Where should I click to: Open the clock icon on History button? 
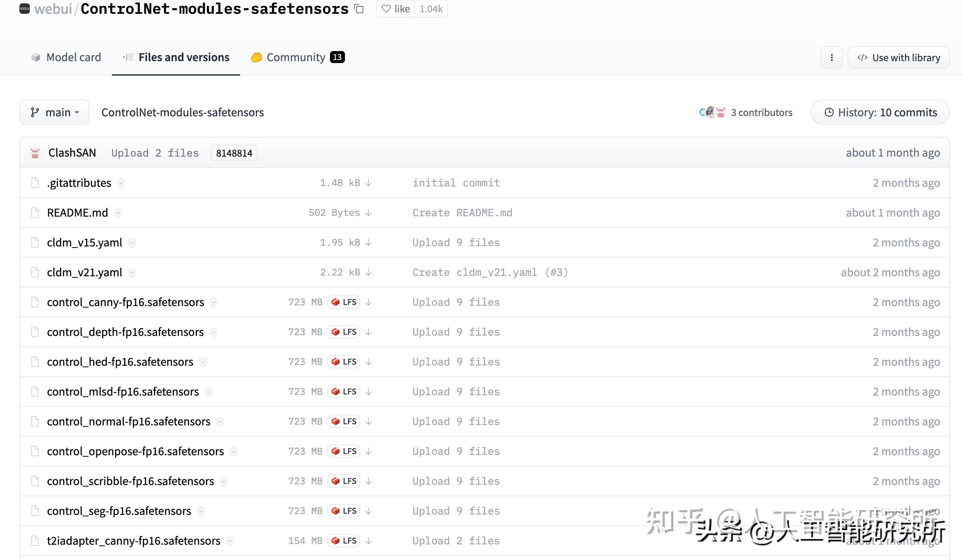(x=829, y=112)
